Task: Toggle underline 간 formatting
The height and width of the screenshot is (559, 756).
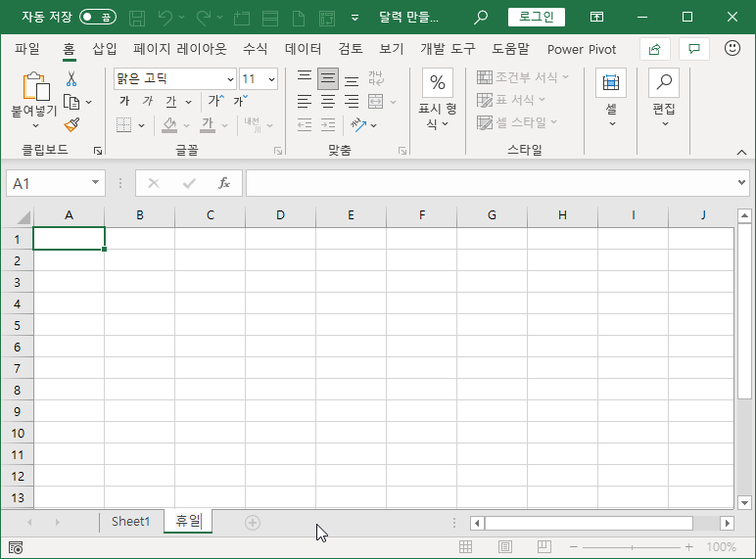Action: coord(171,101)
